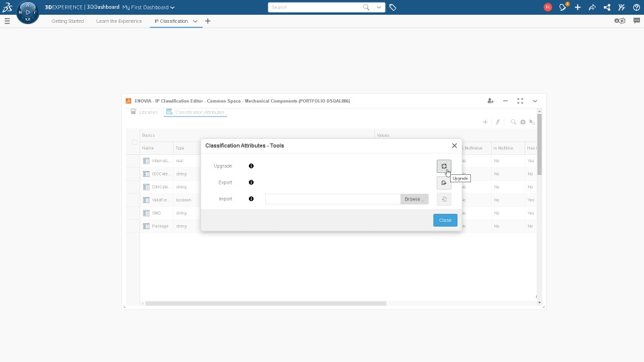Close the Classification Attributes Tools dialog
The width and height of the screenshot is (644, 362).
point(454,145)
